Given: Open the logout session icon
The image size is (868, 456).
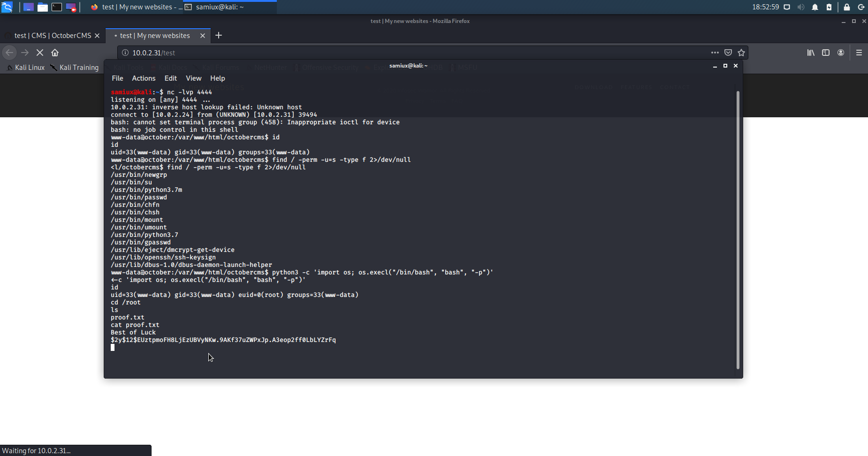Looking at the screenshot, I should pos(861,7).
